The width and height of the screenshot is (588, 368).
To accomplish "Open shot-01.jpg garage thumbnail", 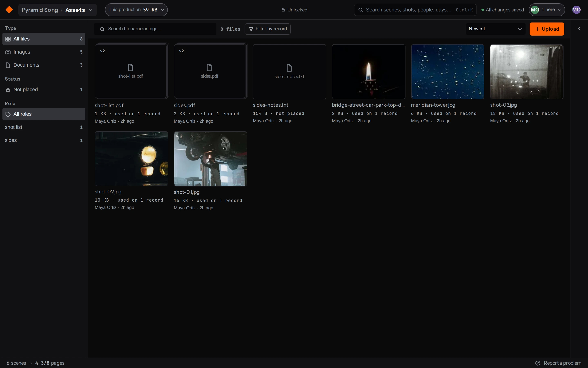I will pos(210,159).
